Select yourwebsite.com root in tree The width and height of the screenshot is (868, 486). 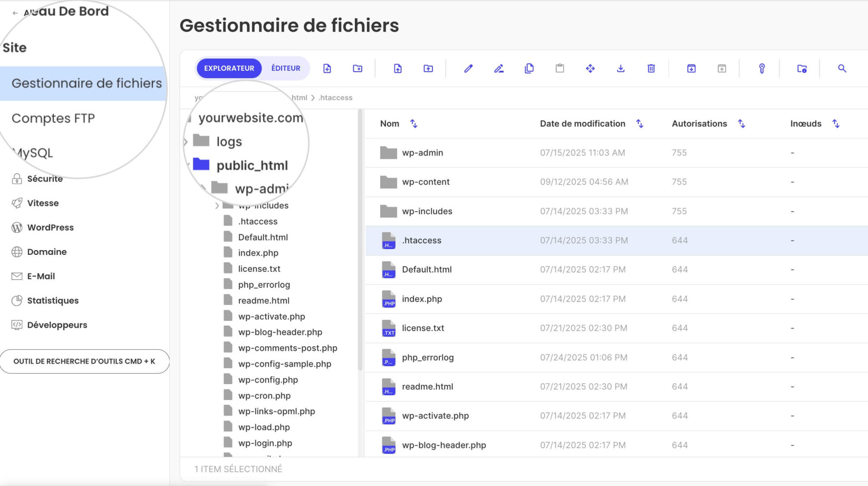251,118
